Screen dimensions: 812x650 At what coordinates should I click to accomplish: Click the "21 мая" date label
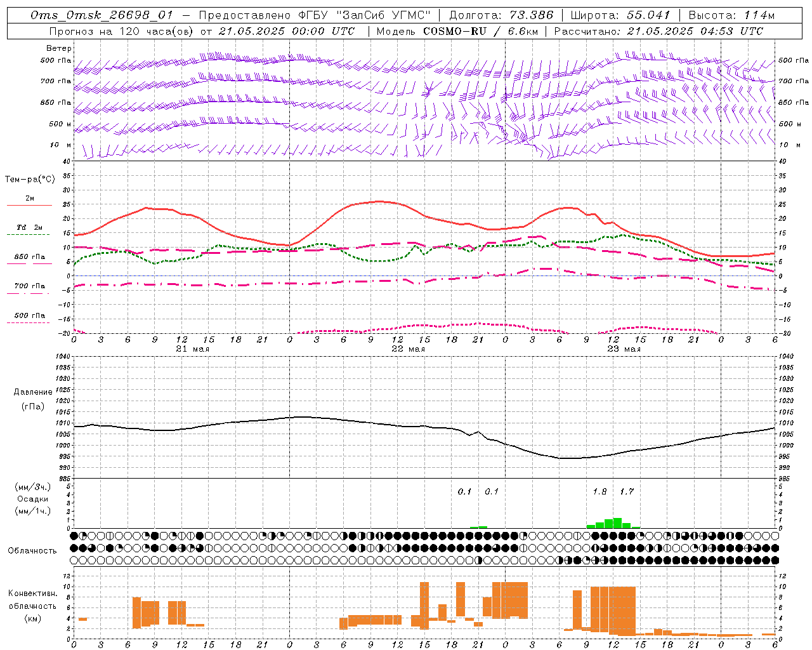[x=193, y=349]
